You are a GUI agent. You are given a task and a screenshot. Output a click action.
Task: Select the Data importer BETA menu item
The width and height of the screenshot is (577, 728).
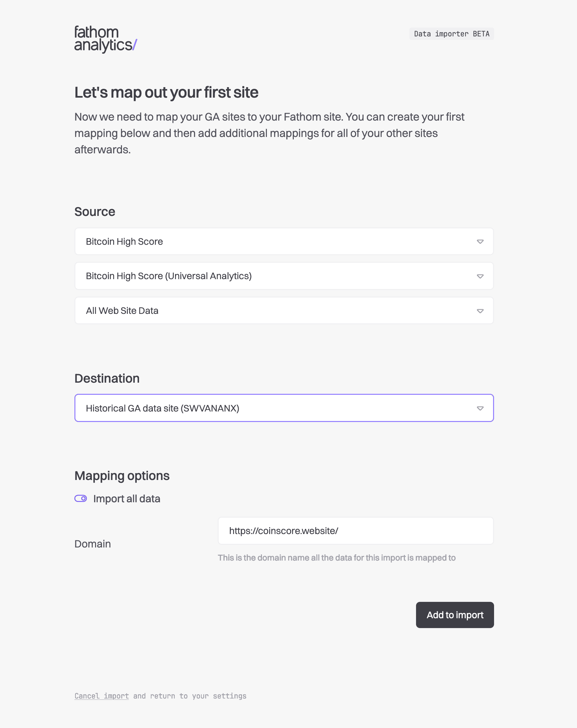(451, 34)
